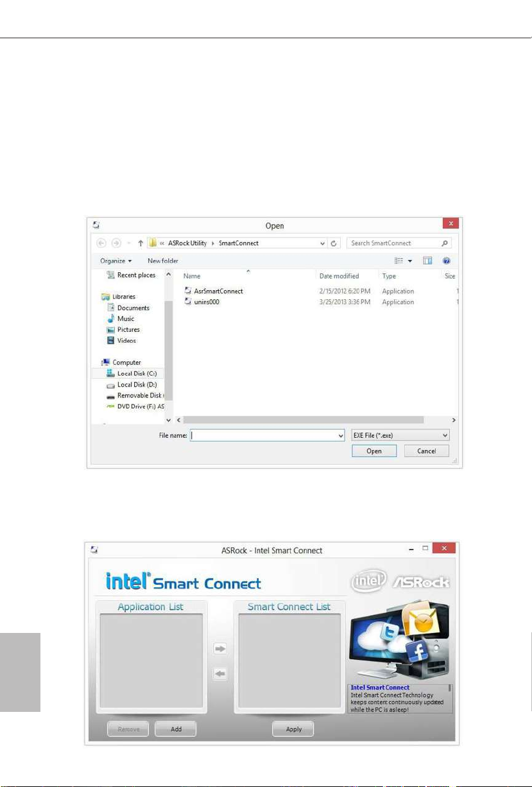Screen dimensions: 532x787
Task: Refresh the SmartConnect folder path
Action: [x=334, y=244]
